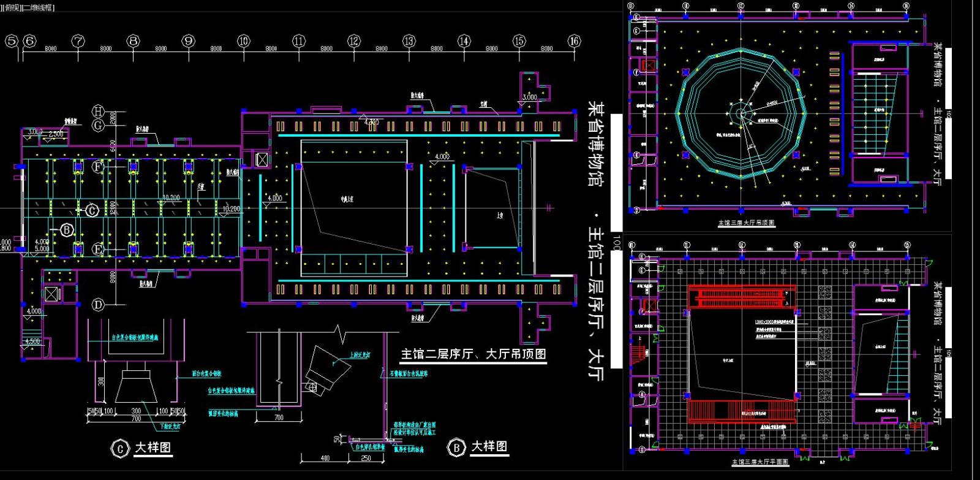The image size is (980, 480).
Task: Click the vertical 300 dimension in detail C
Action: (101, 381)
